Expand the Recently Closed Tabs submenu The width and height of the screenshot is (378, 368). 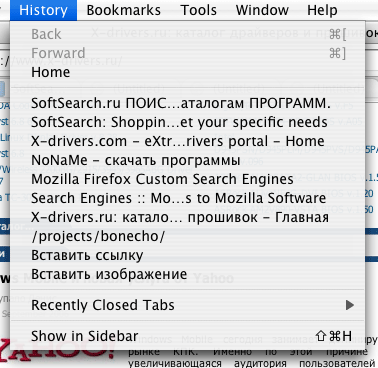[x=188, y=305]
